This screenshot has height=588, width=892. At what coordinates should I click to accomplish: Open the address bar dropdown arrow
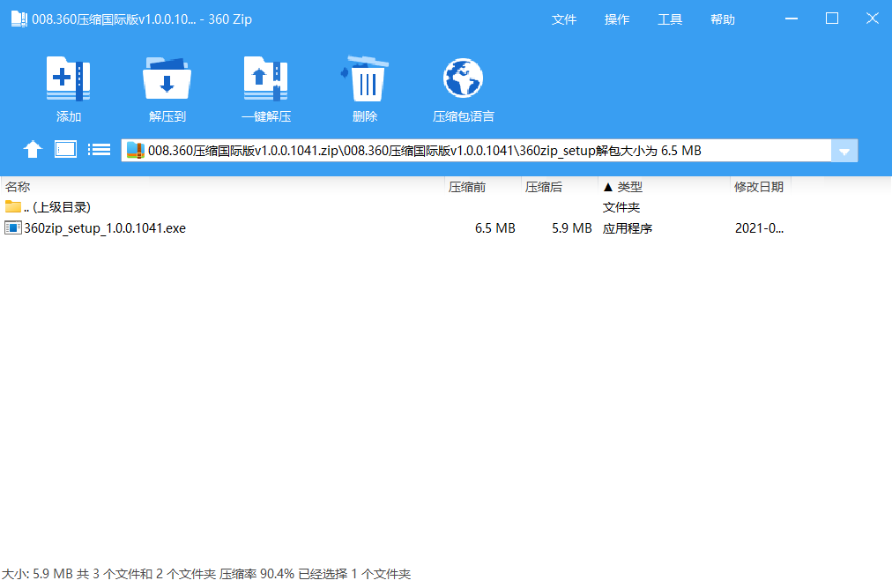pos(844,150)
